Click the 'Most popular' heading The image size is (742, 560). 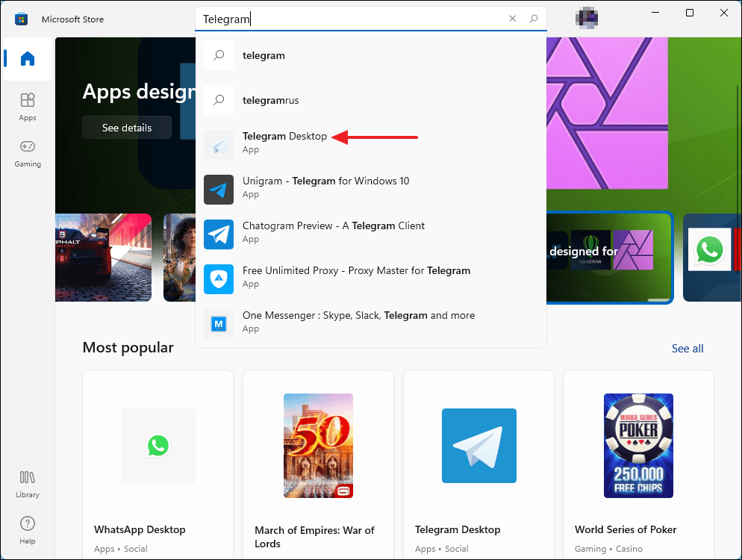(128, 348)
